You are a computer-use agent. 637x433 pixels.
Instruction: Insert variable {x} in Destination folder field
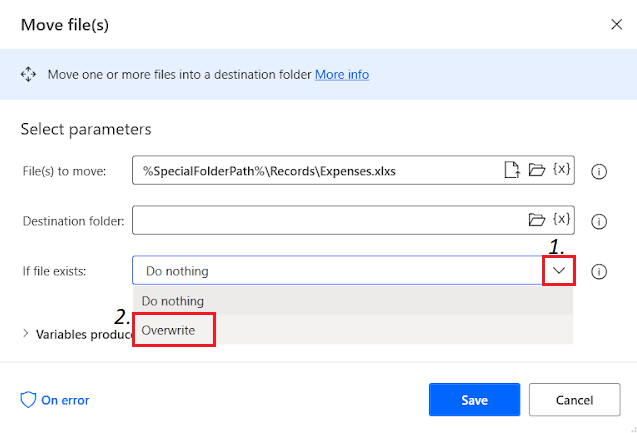pos(561,219)
